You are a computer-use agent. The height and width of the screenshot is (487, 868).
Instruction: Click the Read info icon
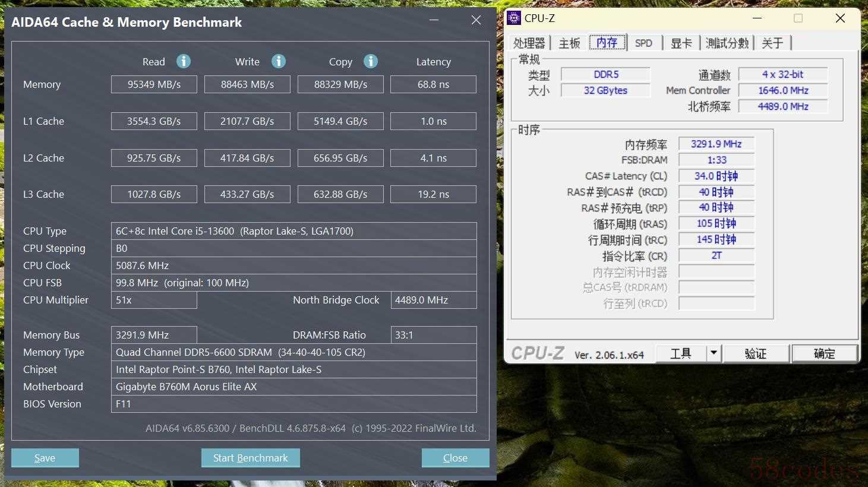[184, 61]
